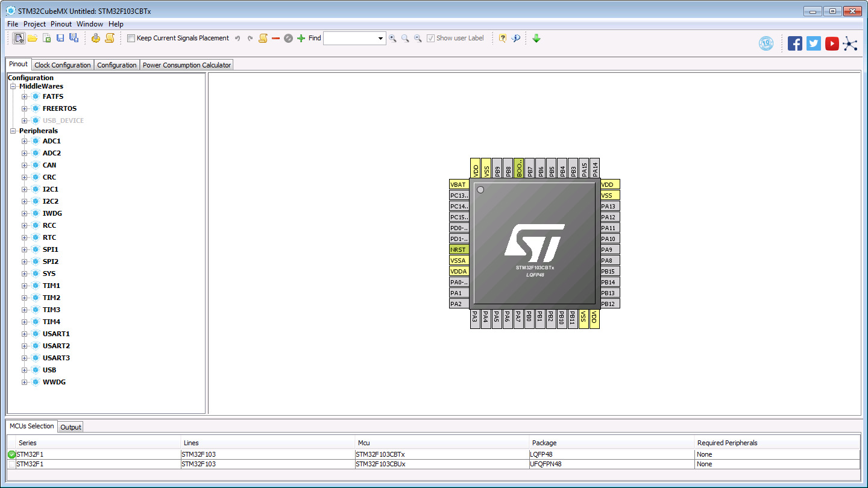Open the Twitter link icon
Image resolution: width=868 pixels, height=488 pixels.
813,43
